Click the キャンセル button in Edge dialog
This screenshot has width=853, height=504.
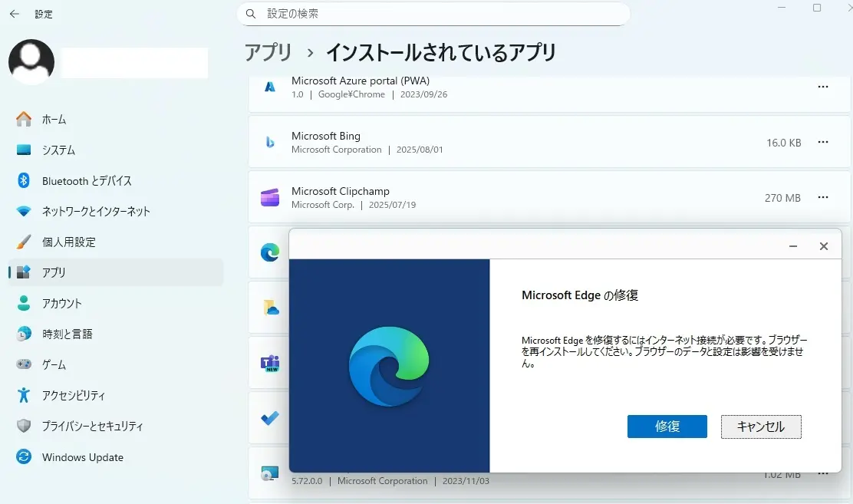pyautogui.click(x=761, y=427)
